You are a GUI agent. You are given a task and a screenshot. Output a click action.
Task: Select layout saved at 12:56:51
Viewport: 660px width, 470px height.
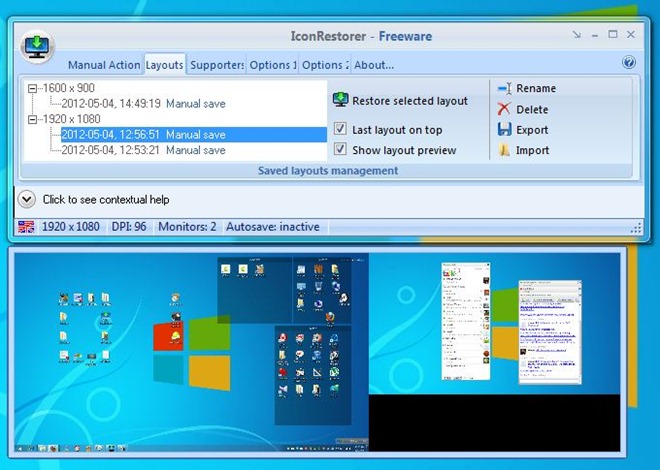tap(194, 135)
